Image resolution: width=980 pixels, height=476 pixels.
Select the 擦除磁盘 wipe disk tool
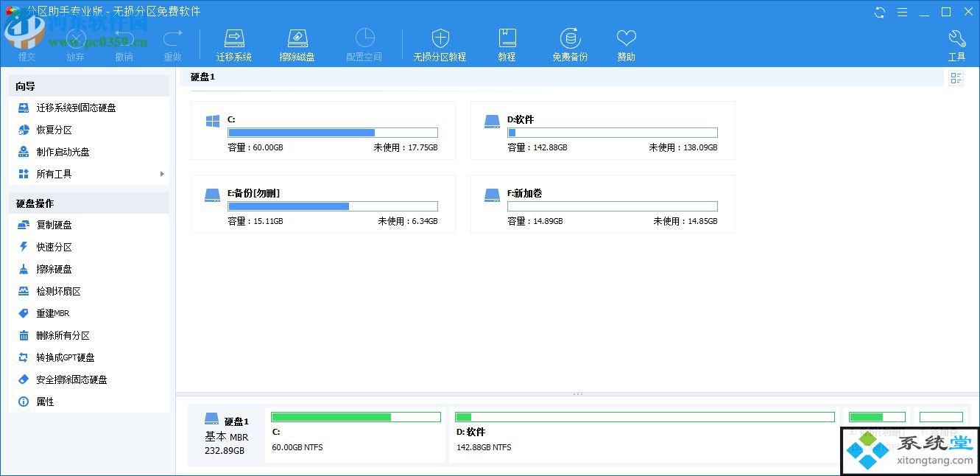tap(297, 45)
